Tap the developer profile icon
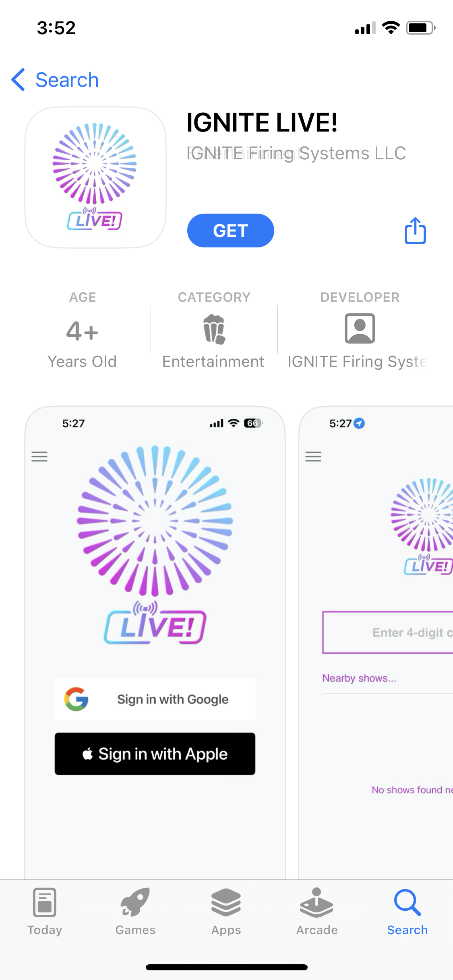The width and height of the screenshot is (453, 980). [360, 329]
